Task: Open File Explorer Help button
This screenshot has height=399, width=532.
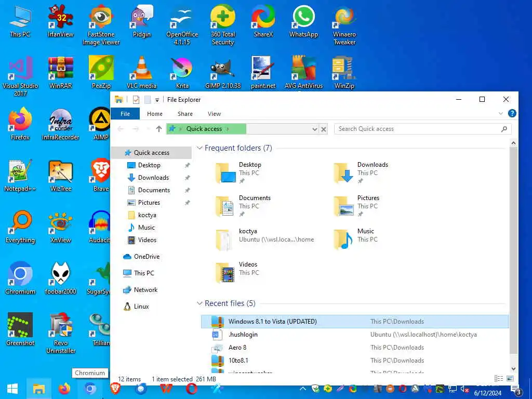Action: tap(512, 113)
